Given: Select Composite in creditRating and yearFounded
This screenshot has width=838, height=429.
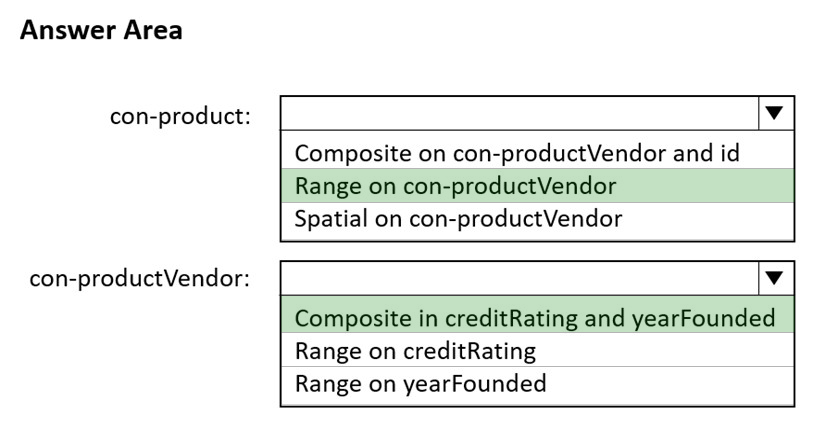Looking at the screenshot, I should pyautogui.click(x=537, y=317).
